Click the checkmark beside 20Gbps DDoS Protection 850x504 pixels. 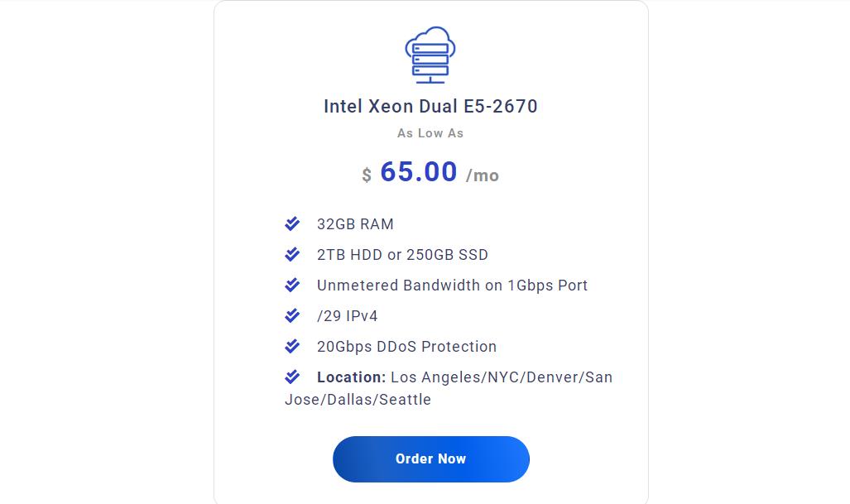pyautogui.click(x=292, y=346)
